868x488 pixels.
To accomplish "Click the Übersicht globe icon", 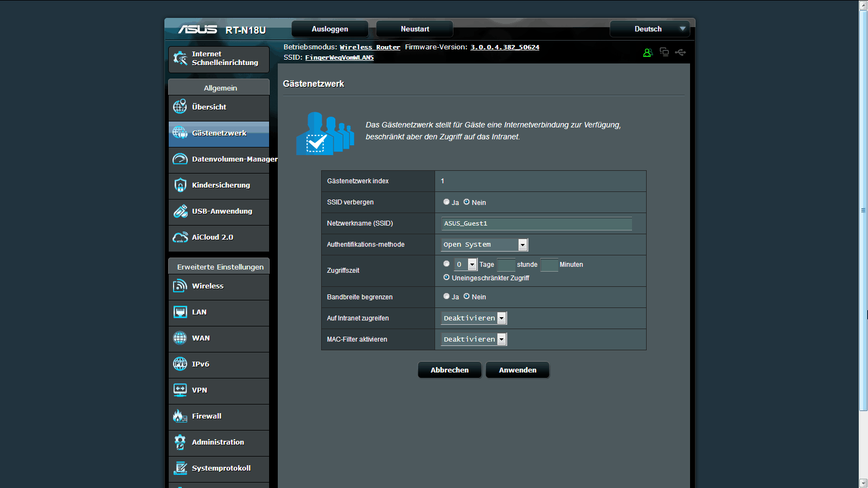I will click(x=180, y=107).
